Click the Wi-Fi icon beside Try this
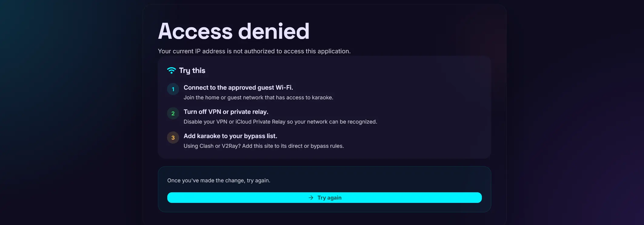This screenshot has height=225, width=644. coord(172,71)
